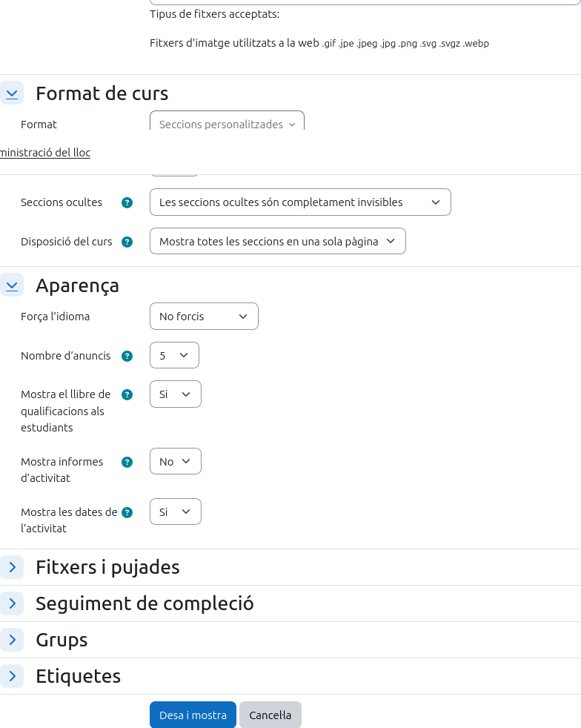
Task: Expand the Grups section
Action: coord(12,640)
